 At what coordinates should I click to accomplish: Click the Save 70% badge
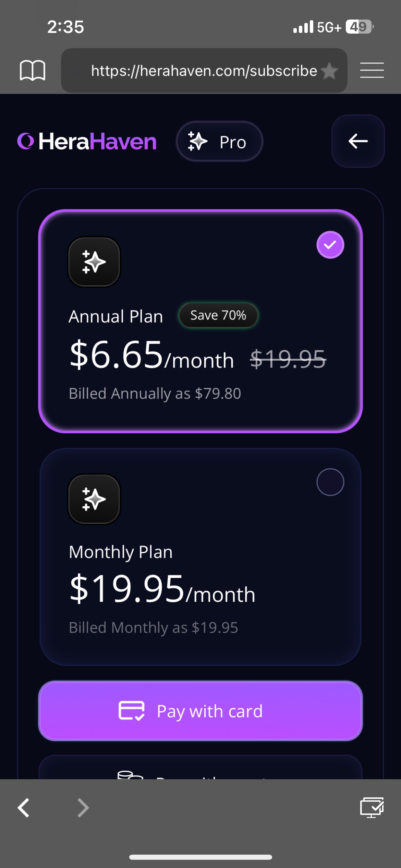pyautogui.click(x=218, y=315)
